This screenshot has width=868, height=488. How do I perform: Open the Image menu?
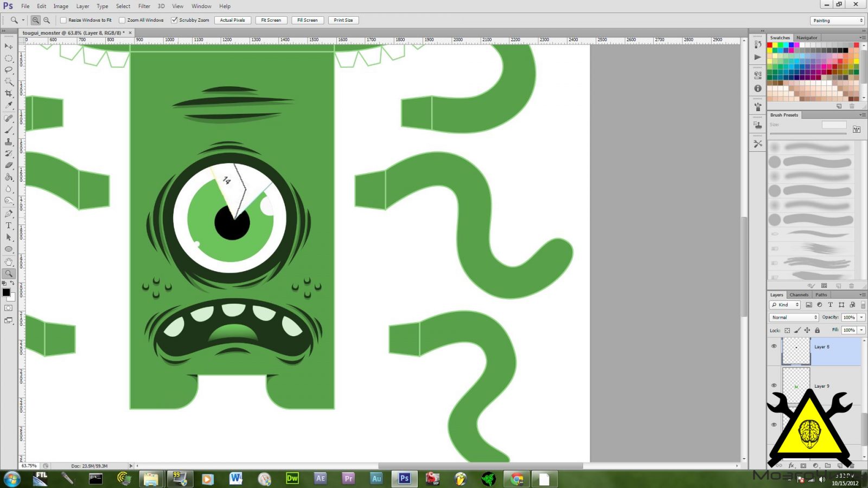coord(61,6)
